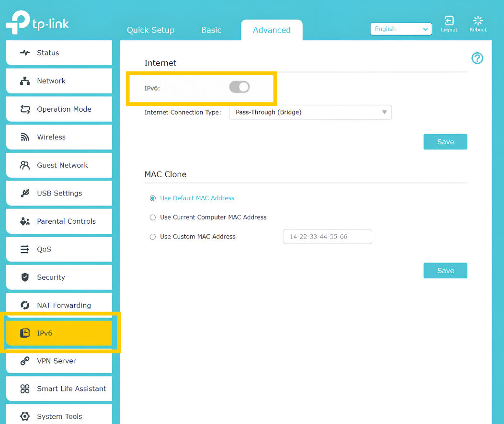This screenshot has width=504, height=424.
Task: Click the tp-link logo
Action: click(37, 22)
